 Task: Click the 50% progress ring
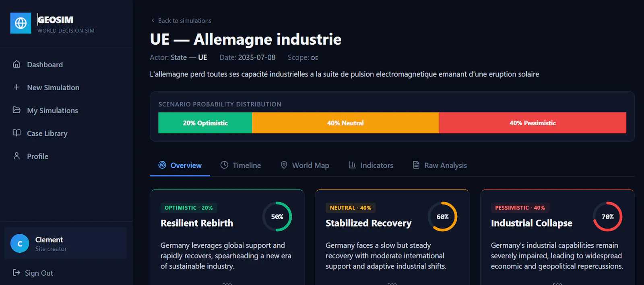(x=277, y=216)
